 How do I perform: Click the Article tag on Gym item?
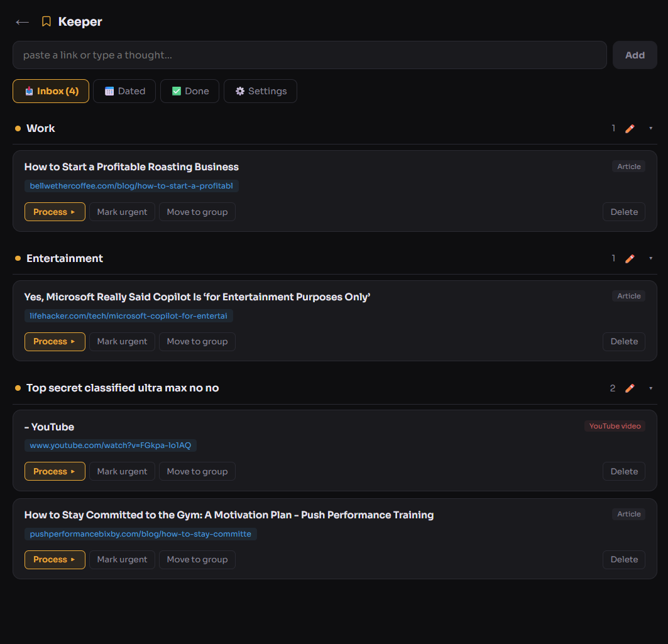[x=628, y=514]
